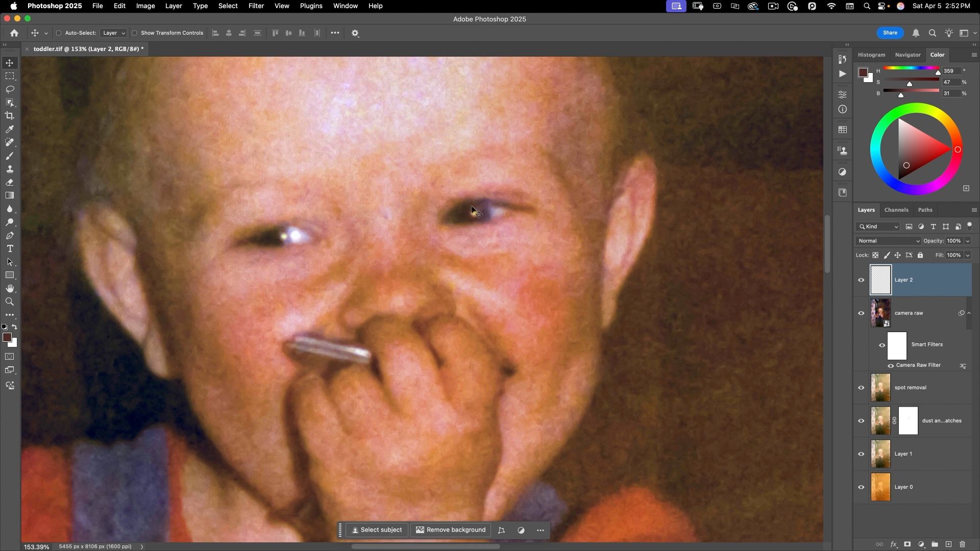Create a new layer group folder

(x=935, y=544)
